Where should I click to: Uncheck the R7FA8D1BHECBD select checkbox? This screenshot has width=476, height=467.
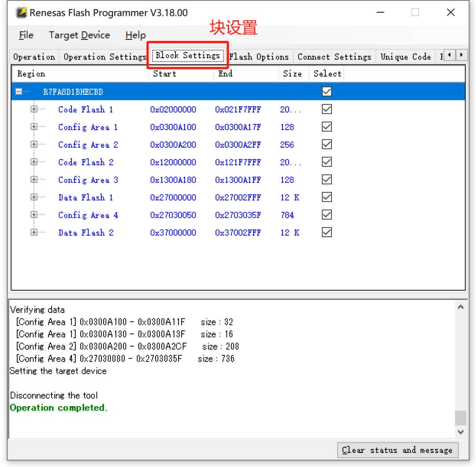[327, 92]
